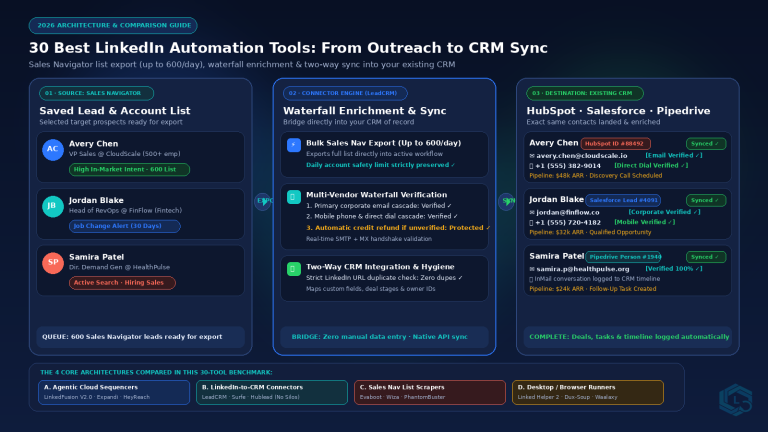
Task: Click the Pipeline: $32k ARR · Qualified Opportunity line
Action: (x=590, y=233)
